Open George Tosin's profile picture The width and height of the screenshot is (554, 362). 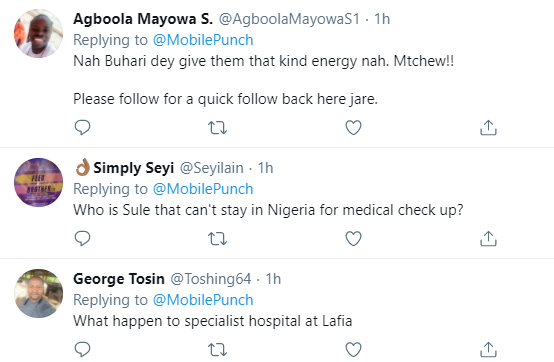pyautogui.click(x=39, y=293)
